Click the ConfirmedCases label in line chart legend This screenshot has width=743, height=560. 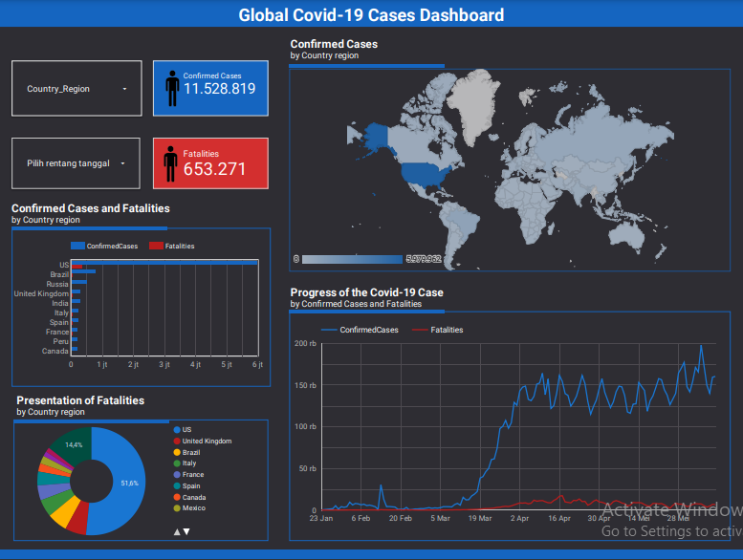tap(369, 330)
